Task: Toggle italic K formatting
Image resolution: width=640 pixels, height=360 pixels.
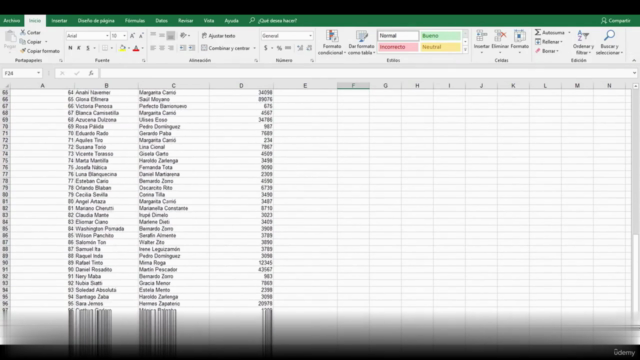Action: pyautogui.click(x=79, y=48)
